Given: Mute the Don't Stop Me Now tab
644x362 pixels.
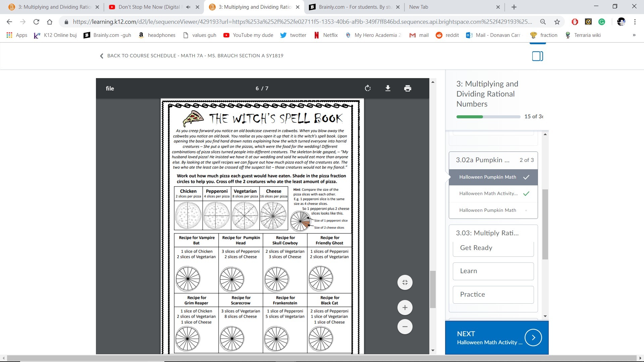Looking at the screenshot, I should [x=188, y=7].
